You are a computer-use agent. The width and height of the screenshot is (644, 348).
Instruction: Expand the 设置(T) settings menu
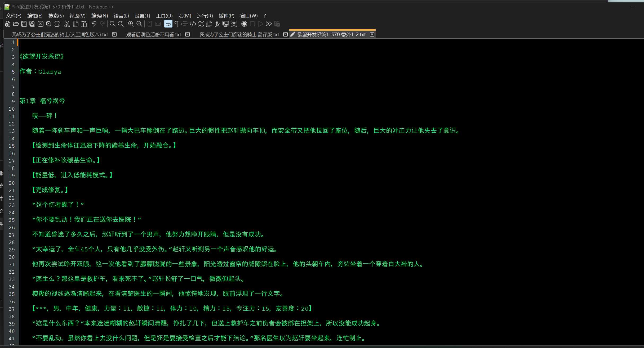coord(142,16)
